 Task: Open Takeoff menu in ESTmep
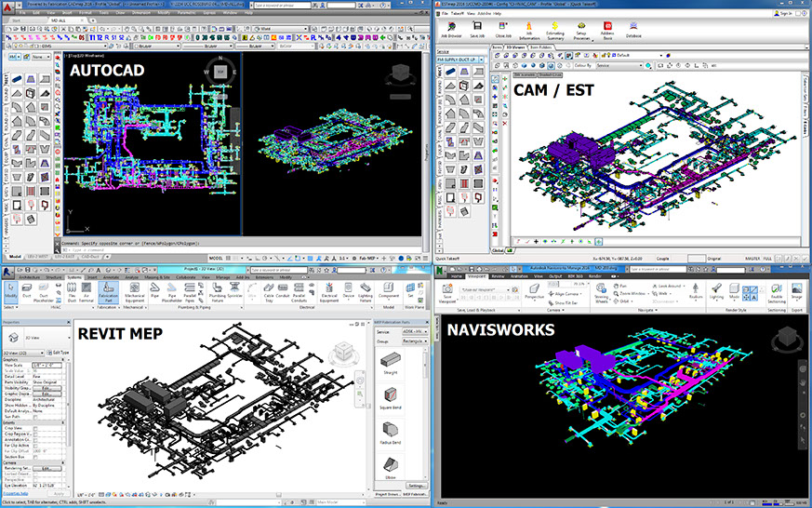[458, 13]
